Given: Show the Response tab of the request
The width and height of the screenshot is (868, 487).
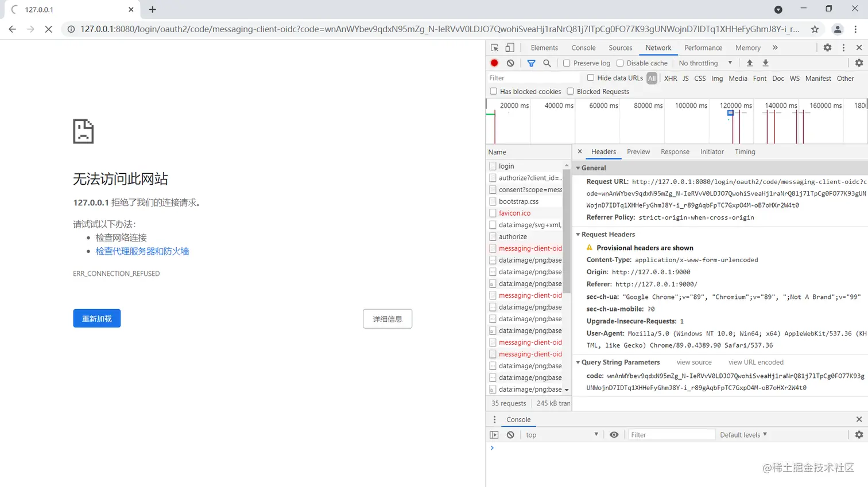Looking at the screenshot, I should pyautogui.click(x=675, y=151).
